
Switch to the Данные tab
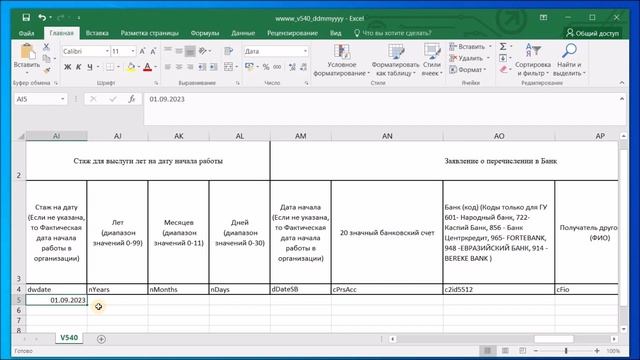(x=243, y=33)
